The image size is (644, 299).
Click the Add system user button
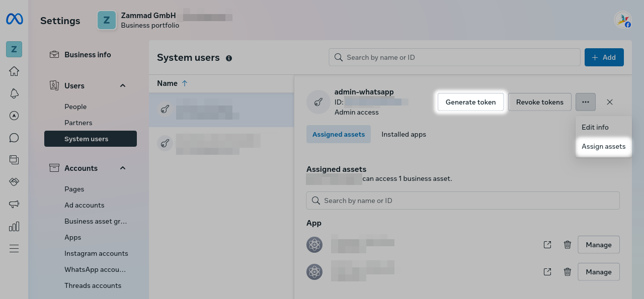604,57
